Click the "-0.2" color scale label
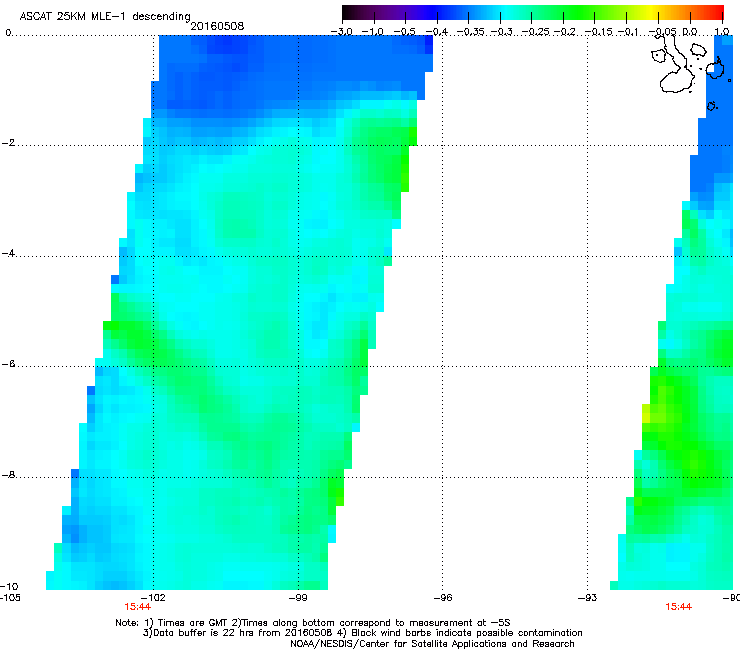Viewport: 740px width, 650px height. click(565, 32)
